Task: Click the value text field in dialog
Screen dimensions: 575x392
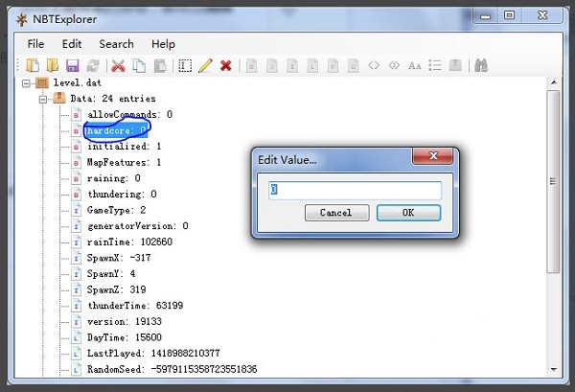Action: click(x=355, y=190)
